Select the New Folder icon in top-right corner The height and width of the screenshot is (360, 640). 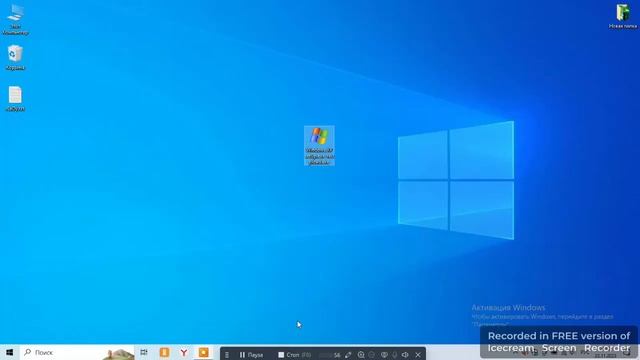[622, 16]
